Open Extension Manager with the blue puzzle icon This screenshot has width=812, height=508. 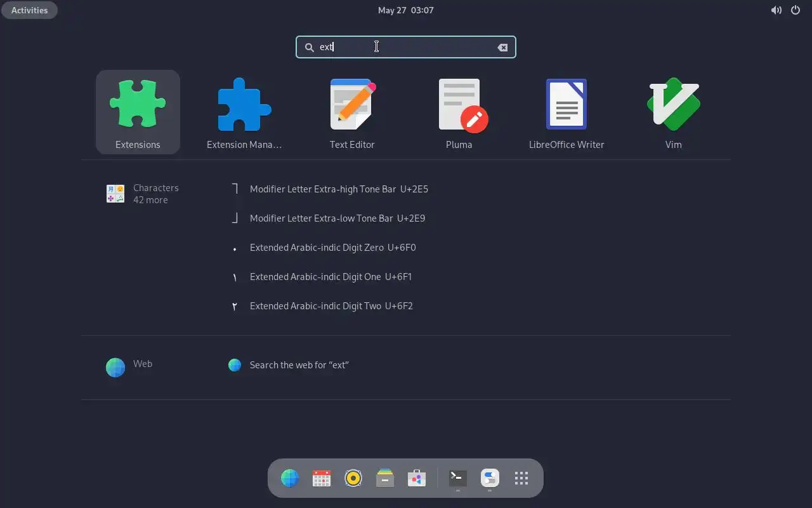pos(244,112)
